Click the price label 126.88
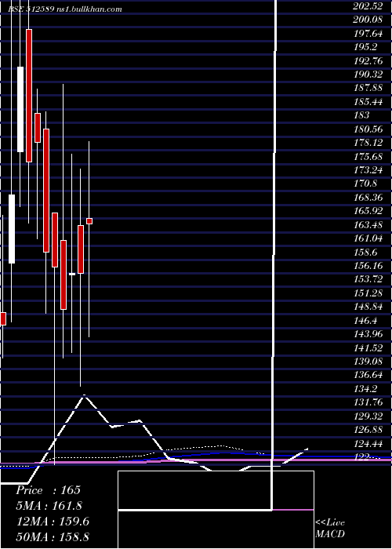The image size is (392, 549). [368, 430]
